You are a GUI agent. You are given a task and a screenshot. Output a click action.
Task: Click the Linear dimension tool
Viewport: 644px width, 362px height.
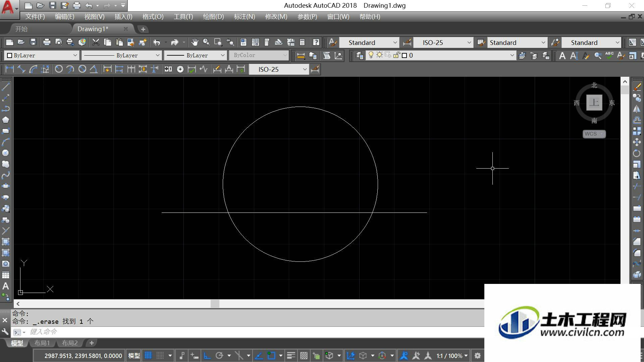(x=10, y=69)
